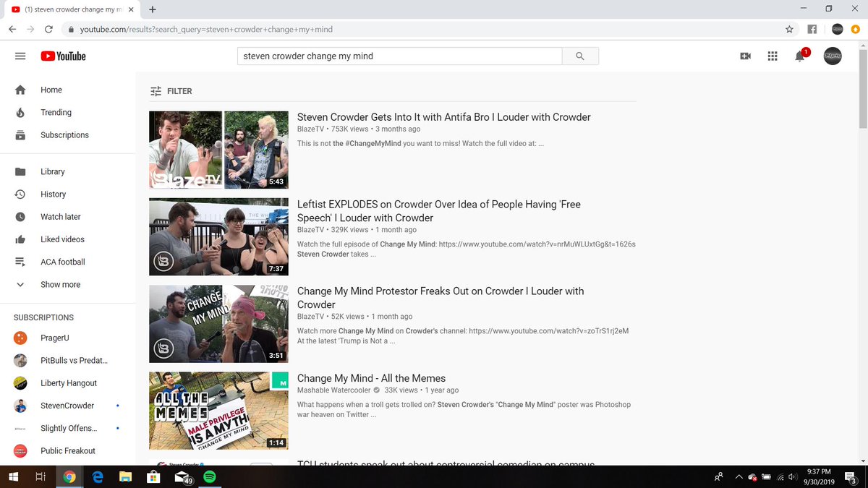This screenshot has height=488, width=868.
Task: Bookmark this page with star icon
Action: coord(789,30)
